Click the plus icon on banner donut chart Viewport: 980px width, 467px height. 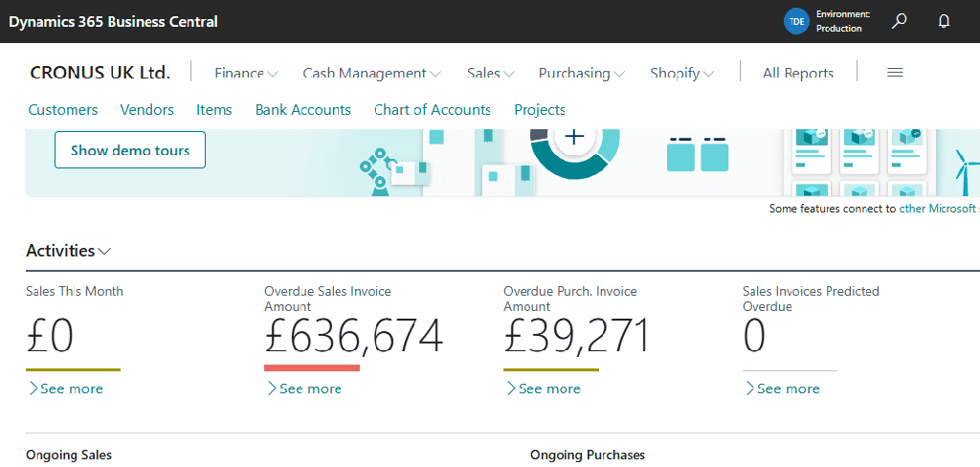[x=574, y=137]
